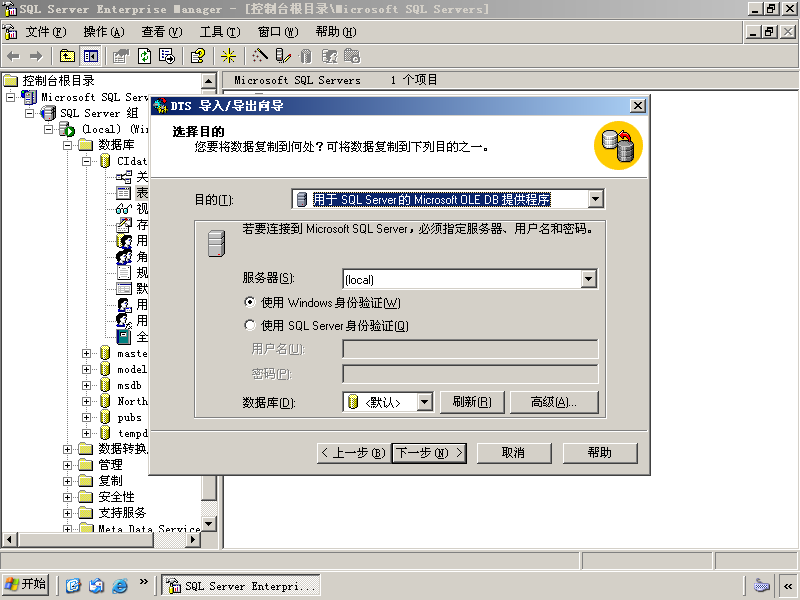
Task: Click the 开始 Start button
Action: pyautogui.click(x=26, y=585)
